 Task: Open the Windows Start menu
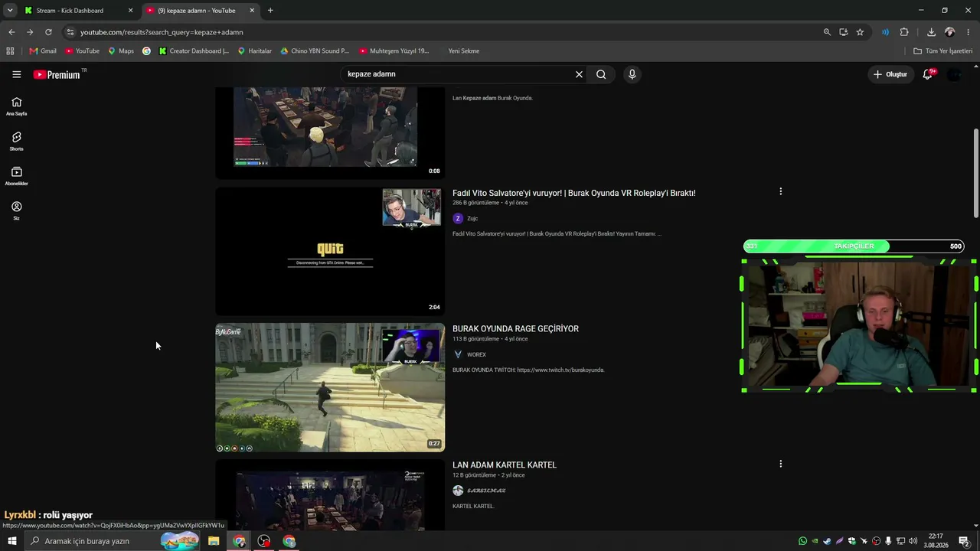(11, 541)
